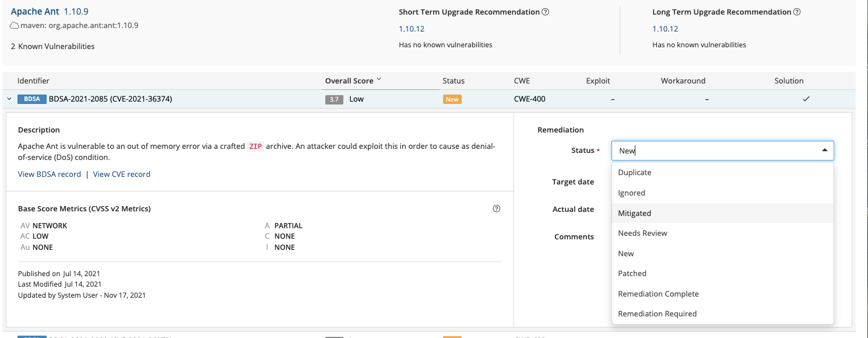Screen dimensions: 868x338
Task: Open long term recommended version 1.10.12
Action: [x=665, y=29]
